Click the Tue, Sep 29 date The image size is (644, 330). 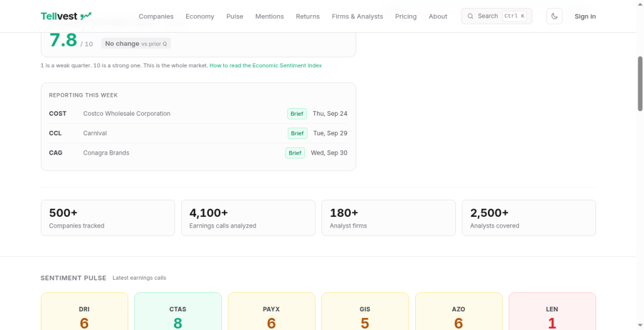tap(330, 133)
